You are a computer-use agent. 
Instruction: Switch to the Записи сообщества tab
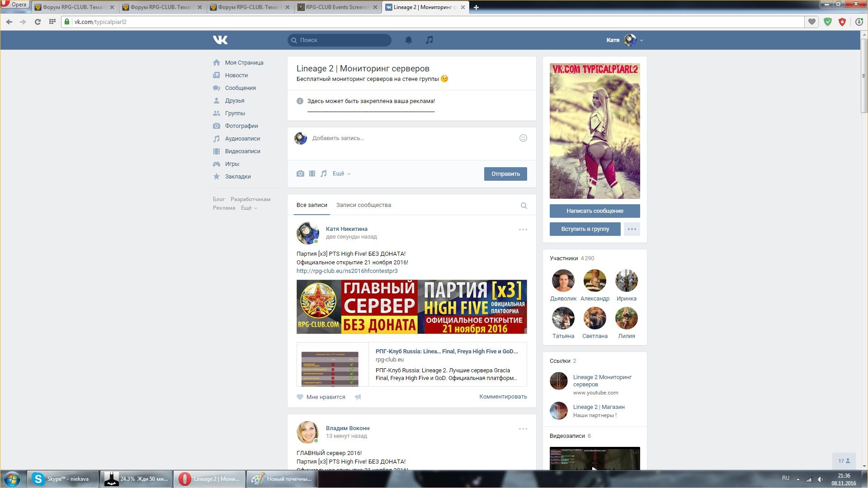pyautogui.click(x=363, y=205)
